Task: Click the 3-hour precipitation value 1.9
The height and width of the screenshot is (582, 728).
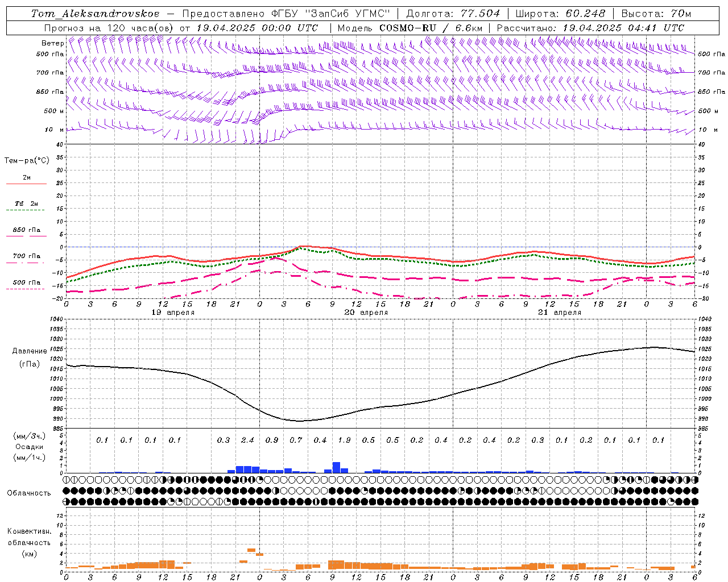Action: 344,440
